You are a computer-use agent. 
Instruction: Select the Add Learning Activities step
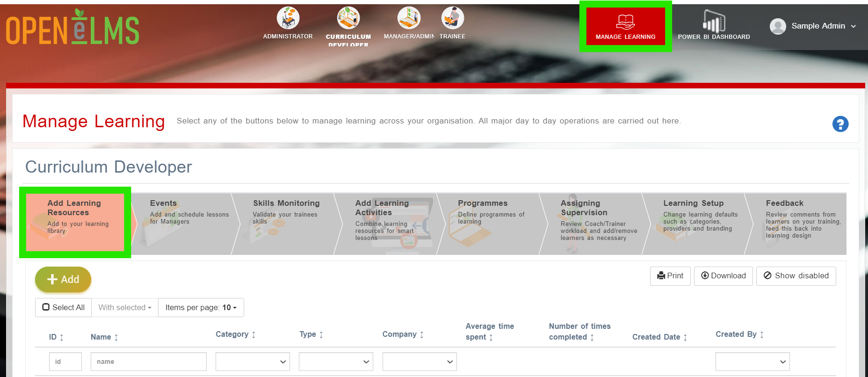(x=389, y=224)
